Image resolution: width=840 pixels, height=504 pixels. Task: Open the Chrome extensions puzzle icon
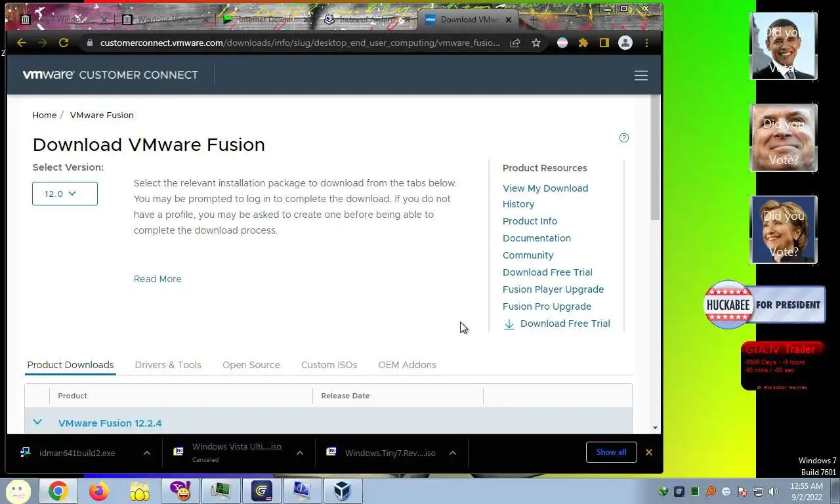tap(583, 43)
